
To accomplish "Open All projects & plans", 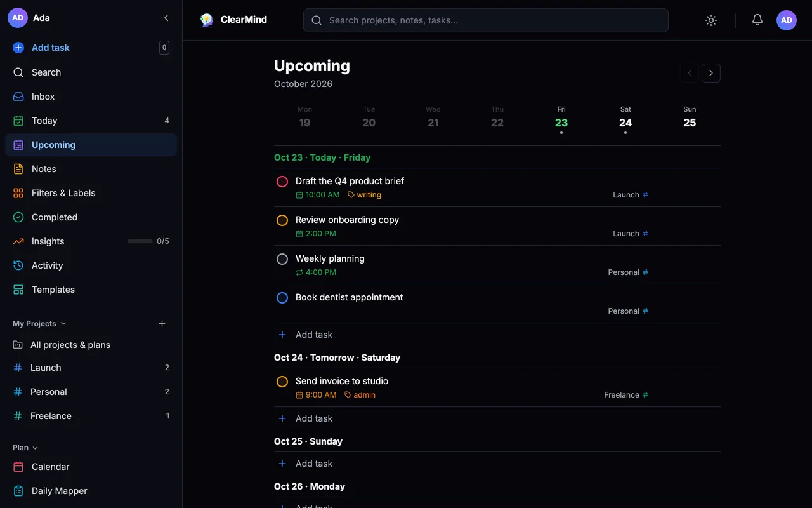I will pyautogui.click(x=91, y=345).
